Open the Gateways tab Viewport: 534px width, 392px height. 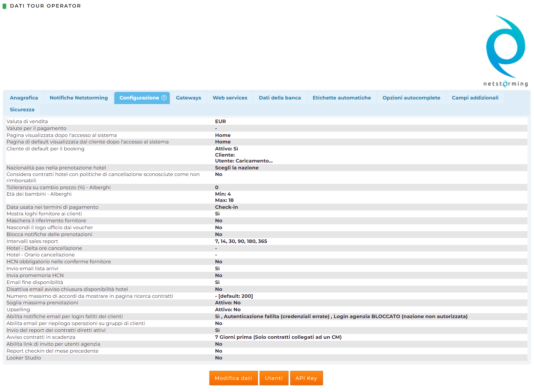189,98
